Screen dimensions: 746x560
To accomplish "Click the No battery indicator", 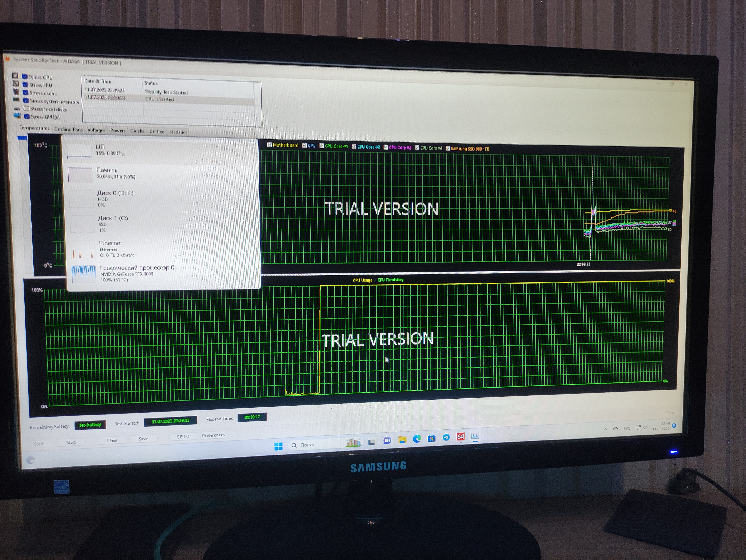I will [90, 425].
